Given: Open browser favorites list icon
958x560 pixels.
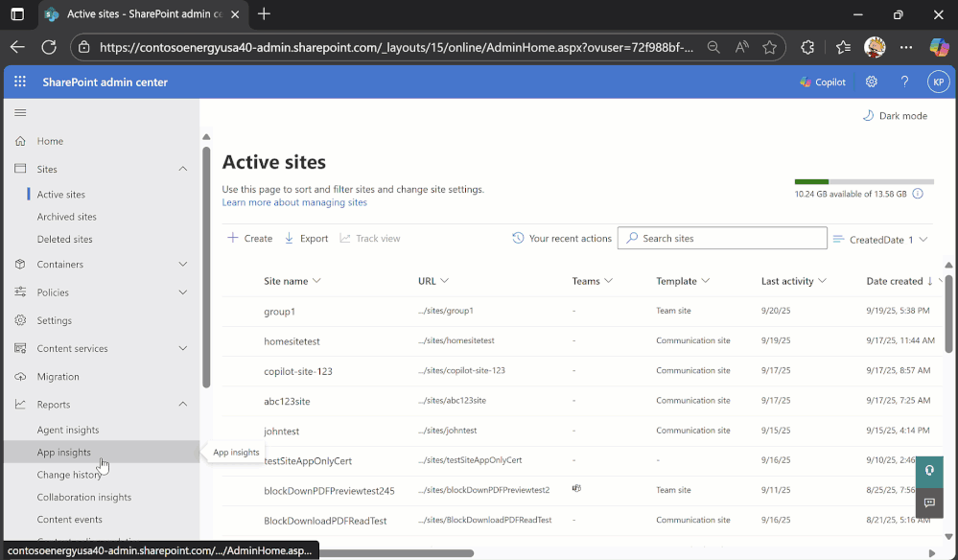Looking at the screenshot, I should tap(843, 47).
